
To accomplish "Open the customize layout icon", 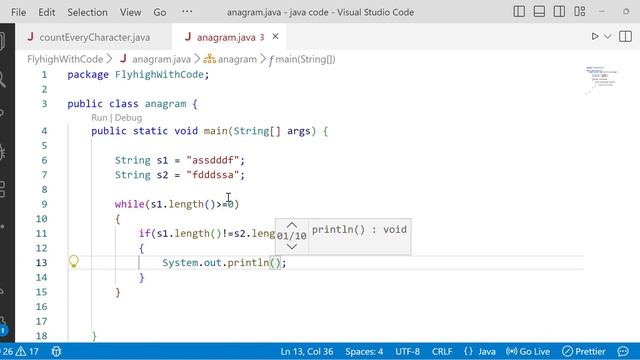I will pyautogui.click(x=580, y=11).
